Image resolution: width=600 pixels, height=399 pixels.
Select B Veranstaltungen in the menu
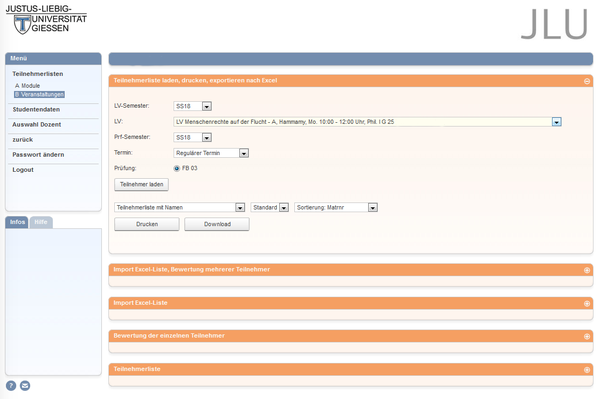coord(39,94)
